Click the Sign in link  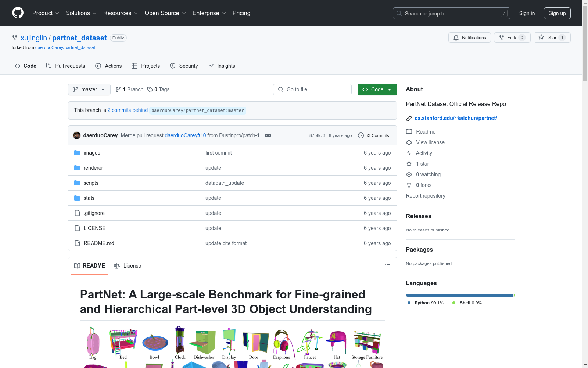tap(527, 13)
